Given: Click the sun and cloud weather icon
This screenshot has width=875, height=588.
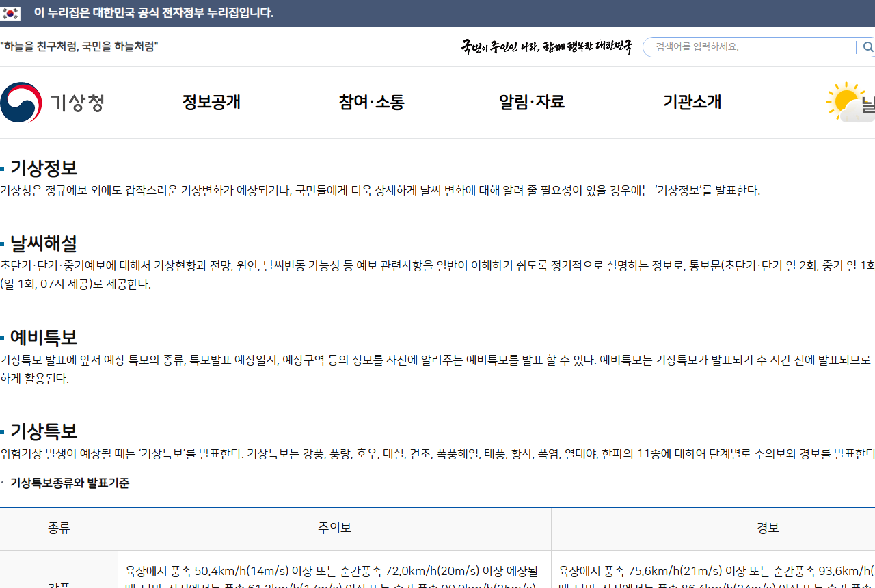Looking at the screenshot, I should (850, 103).
